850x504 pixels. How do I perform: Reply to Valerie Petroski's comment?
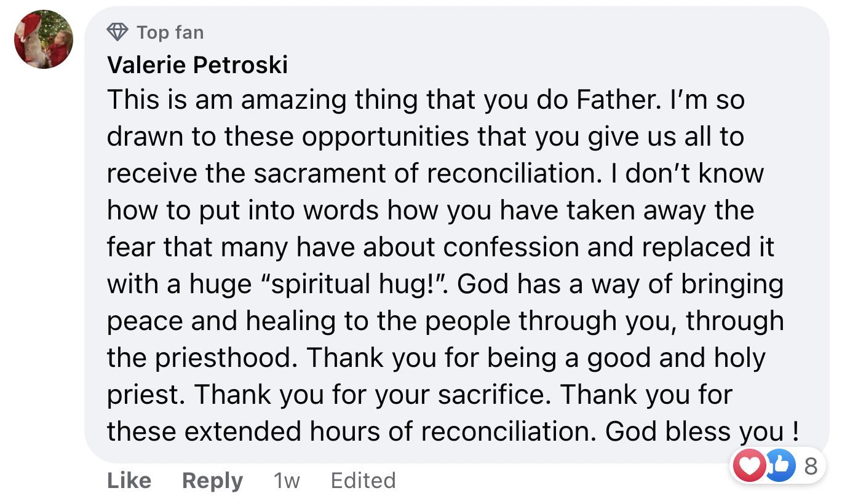pyautogui.click(x=212, y=481)
